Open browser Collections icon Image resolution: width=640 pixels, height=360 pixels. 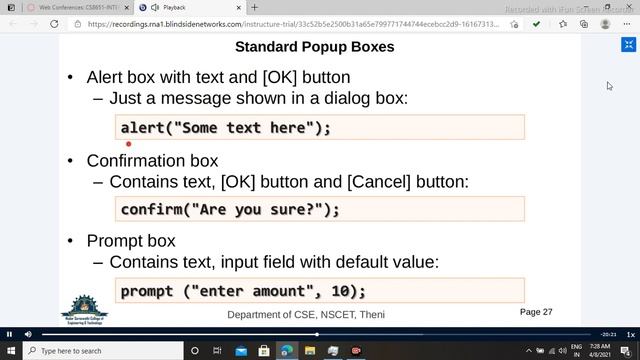[x=584, y=24]
